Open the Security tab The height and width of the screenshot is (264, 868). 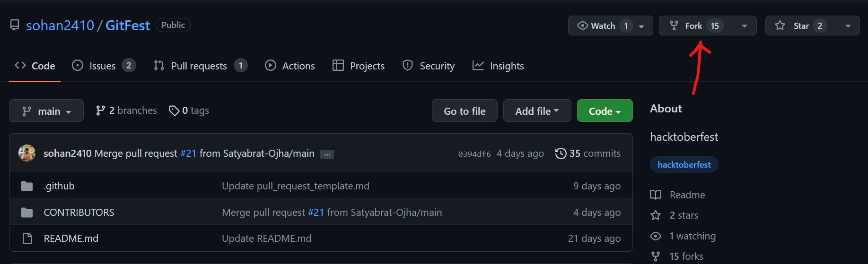pos(429,66)
